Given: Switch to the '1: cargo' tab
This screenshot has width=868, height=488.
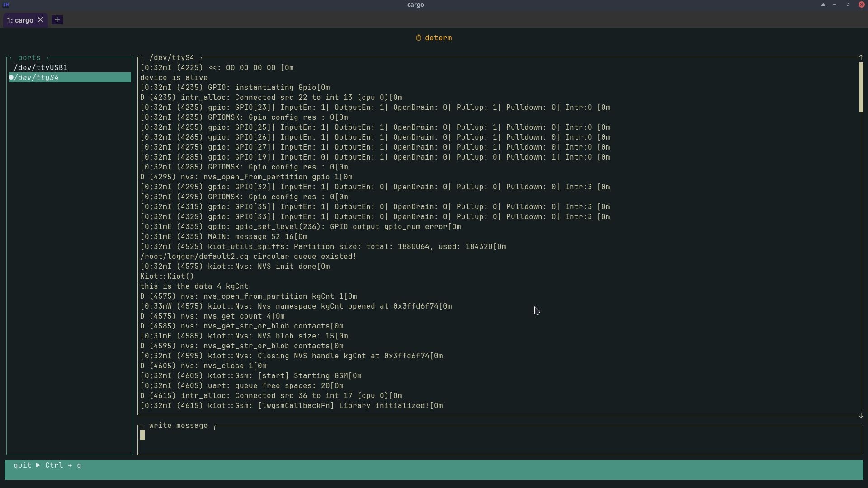Looking at the screenshot, I should [x=20, y=20].
